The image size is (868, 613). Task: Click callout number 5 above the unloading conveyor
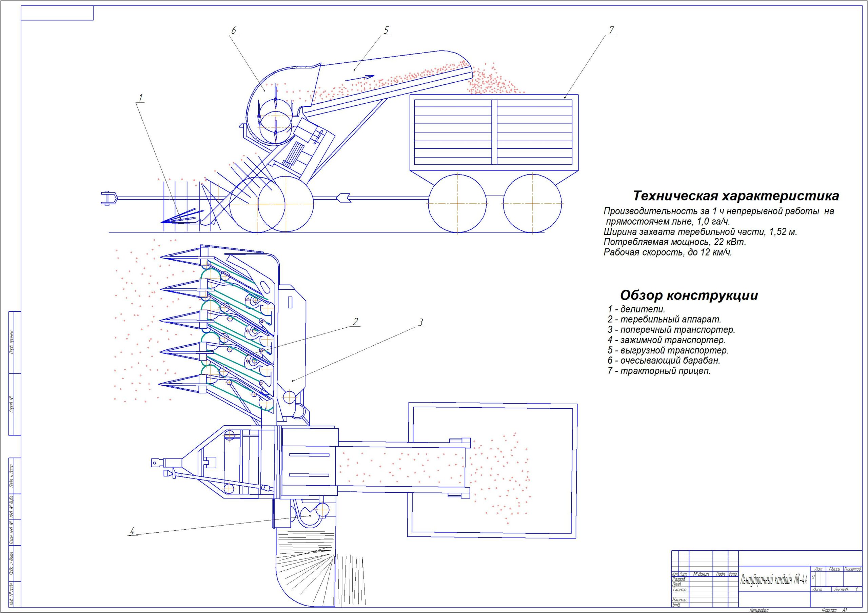point(387,30)
